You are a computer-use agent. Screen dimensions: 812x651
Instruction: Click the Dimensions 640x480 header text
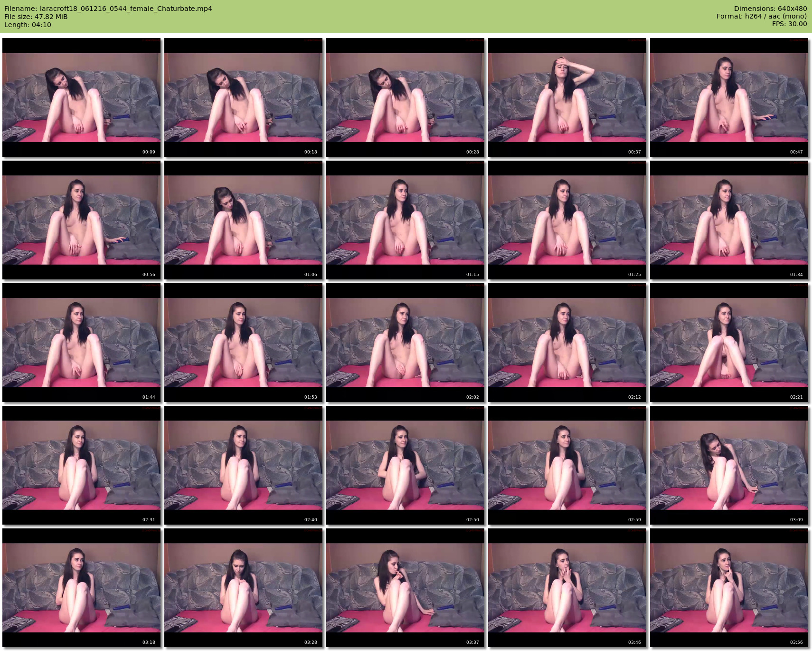pyautogui.click(x=770, y=9)
